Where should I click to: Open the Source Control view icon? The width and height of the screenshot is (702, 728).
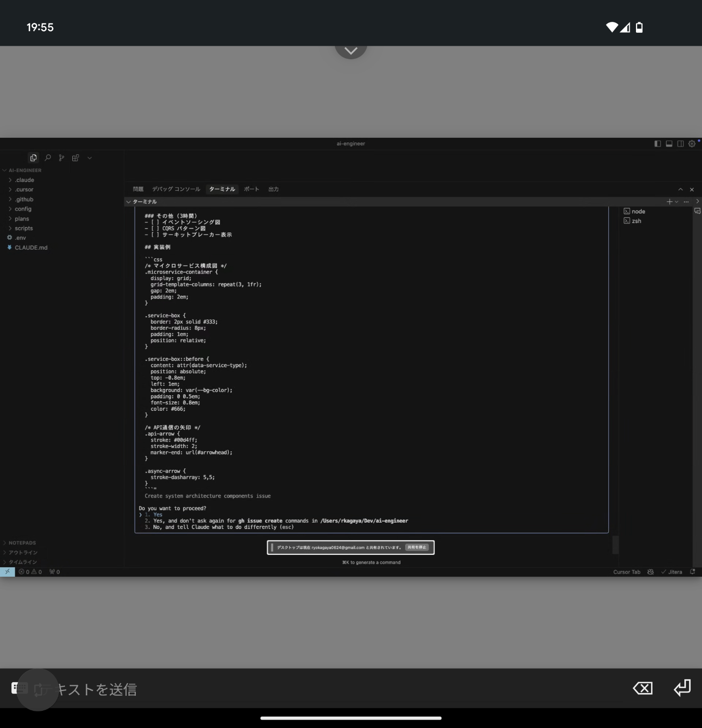coord(61,158)
